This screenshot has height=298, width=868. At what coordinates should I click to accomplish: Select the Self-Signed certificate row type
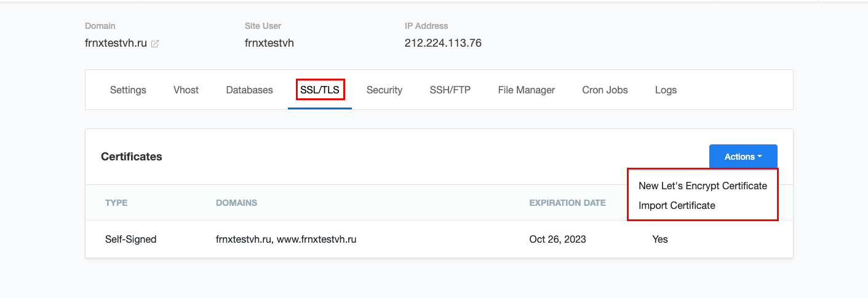(x=131, y=239)
